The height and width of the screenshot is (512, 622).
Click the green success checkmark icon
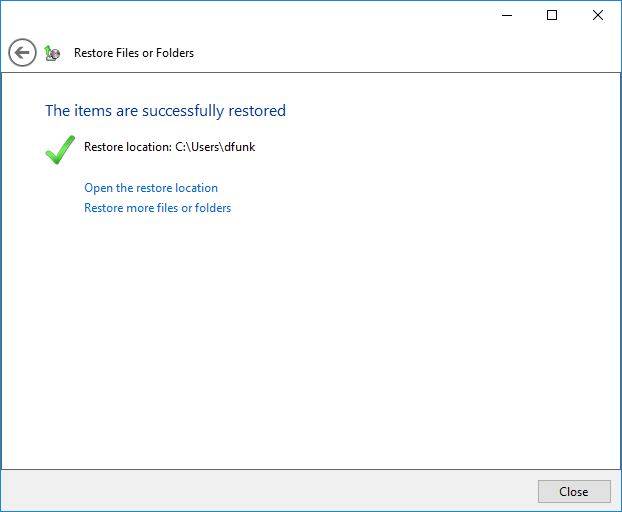60,149
